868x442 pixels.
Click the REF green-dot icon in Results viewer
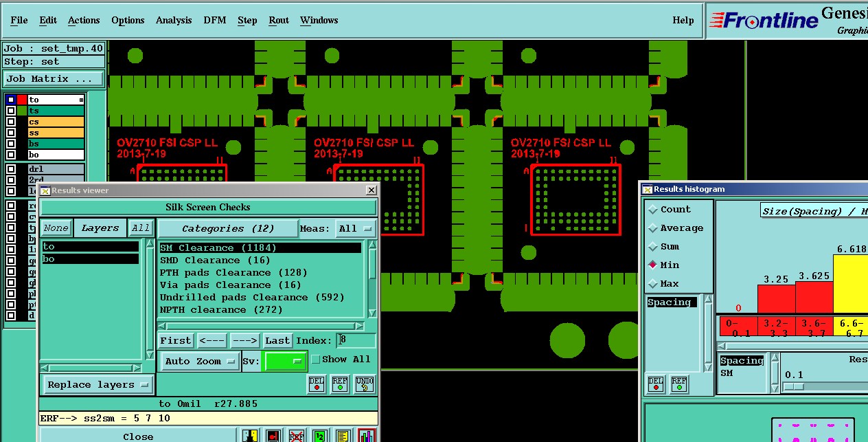(340, 384)
